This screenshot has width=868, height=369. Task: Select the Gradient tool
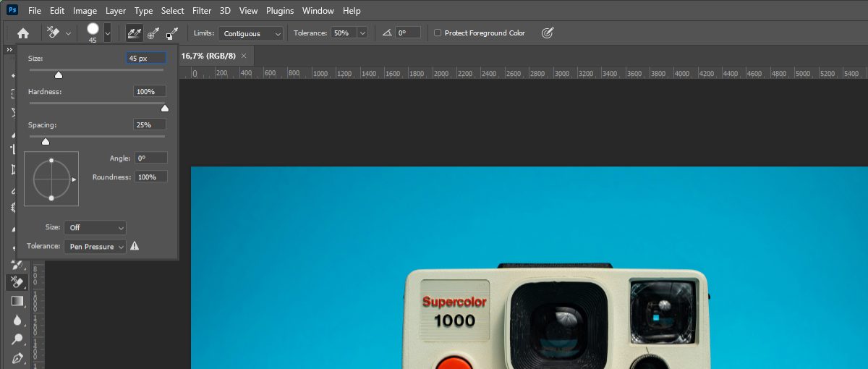coord(17,301)
